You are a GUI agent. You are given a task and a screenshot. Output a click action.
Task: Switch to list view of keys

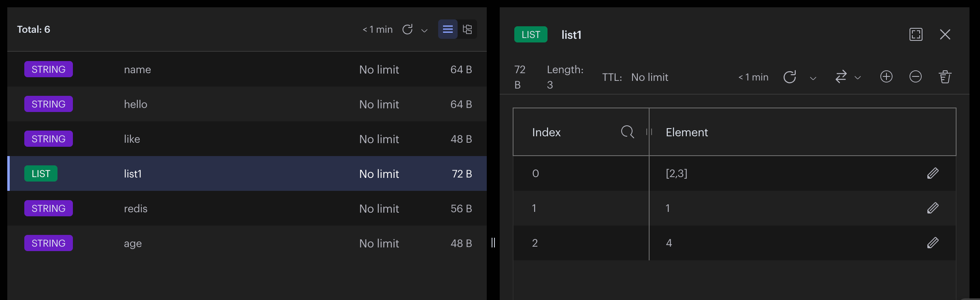(448, 29)
